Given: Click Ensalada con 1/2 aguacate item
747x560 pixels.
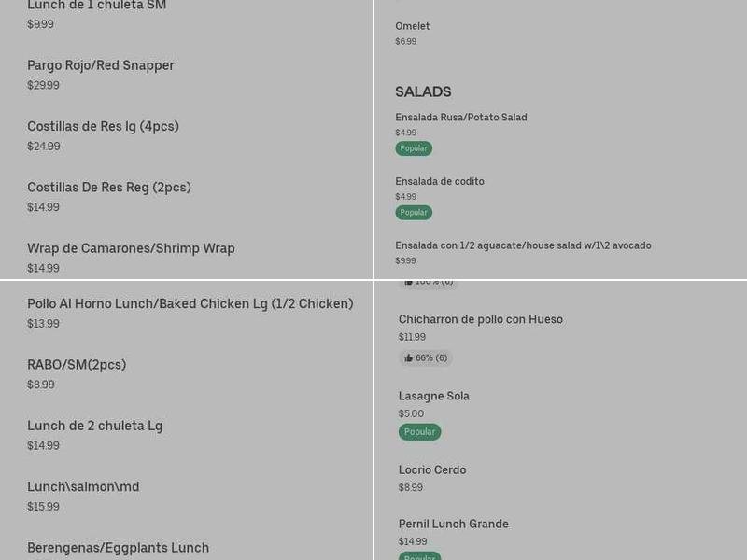Looking at the screenshot, I should 524,245.
